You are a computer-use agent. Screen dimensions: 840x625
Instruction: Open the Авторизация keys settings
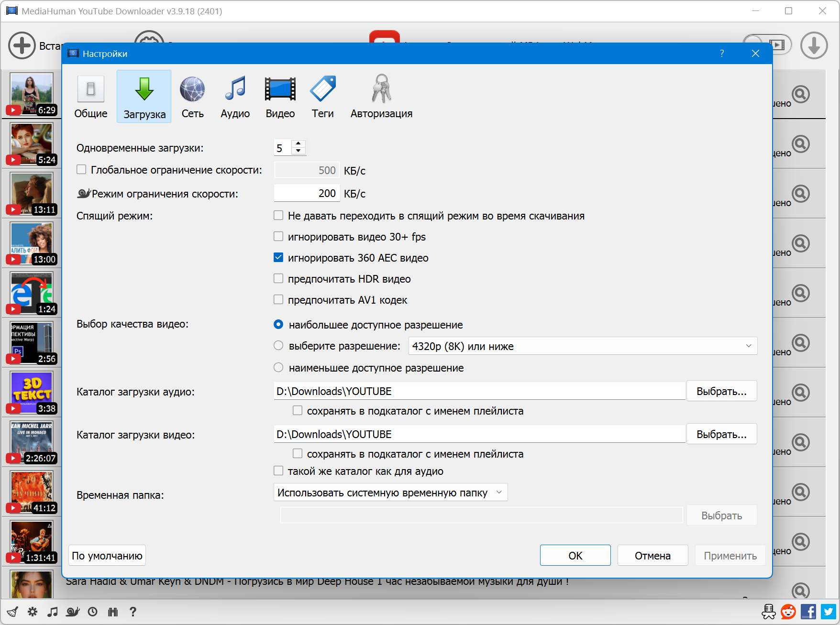[381, 97]
